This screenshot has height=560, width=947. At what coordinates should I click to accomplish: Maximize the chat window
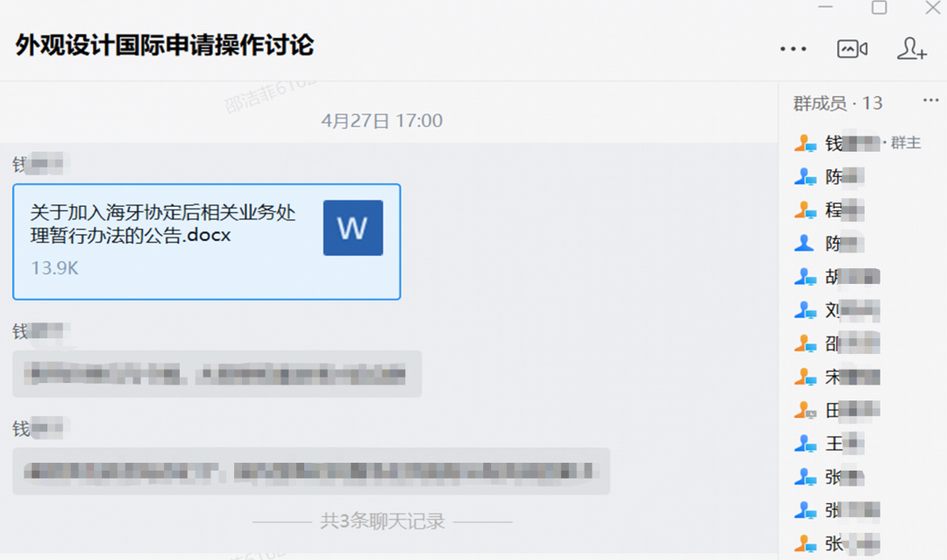[879, 8]
